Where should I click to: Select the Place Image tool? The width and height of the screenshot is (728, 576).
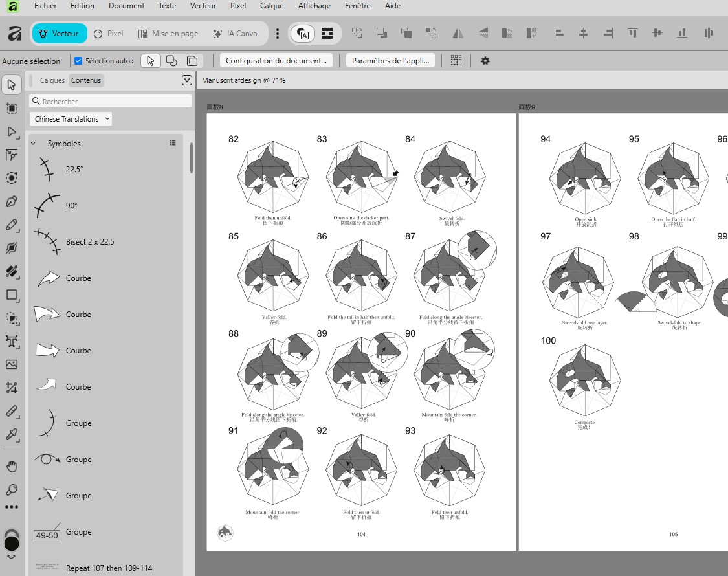point(12,364)
